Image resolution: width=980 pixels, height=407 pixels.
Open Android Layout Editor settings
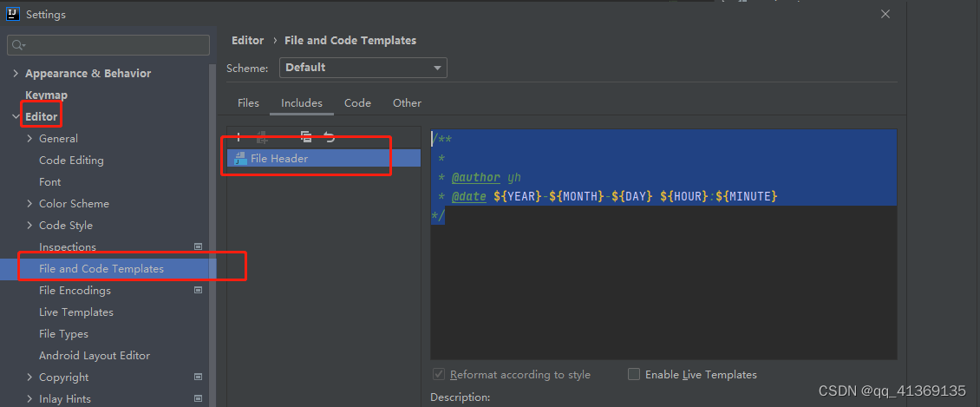click(x=95, y=355)
